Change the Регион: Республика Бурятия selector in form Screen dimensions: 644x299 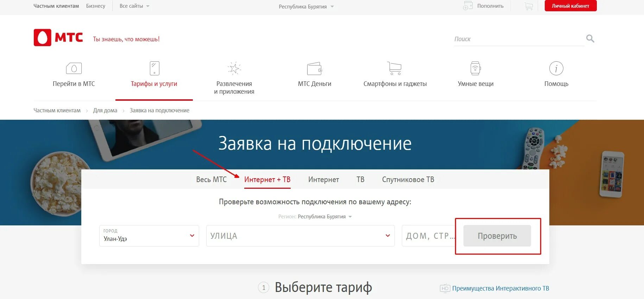(315, 217)
